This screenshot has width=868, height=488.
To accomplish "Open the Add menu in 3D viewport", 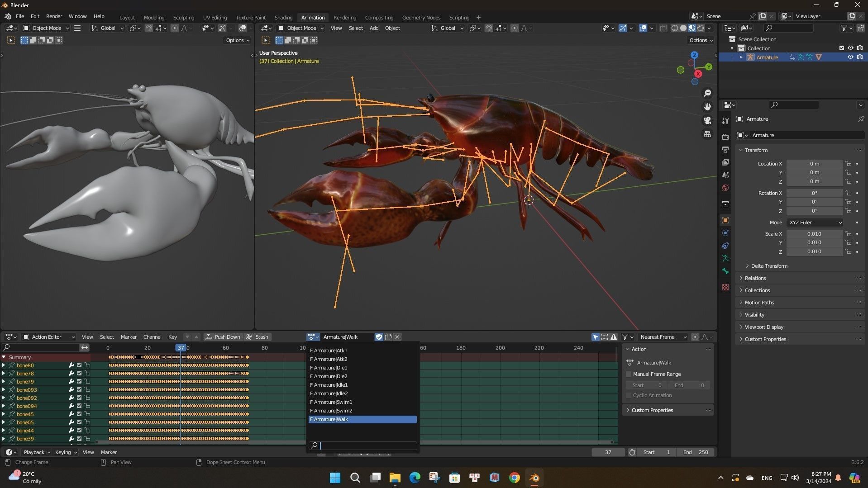I will coord(374,28).
